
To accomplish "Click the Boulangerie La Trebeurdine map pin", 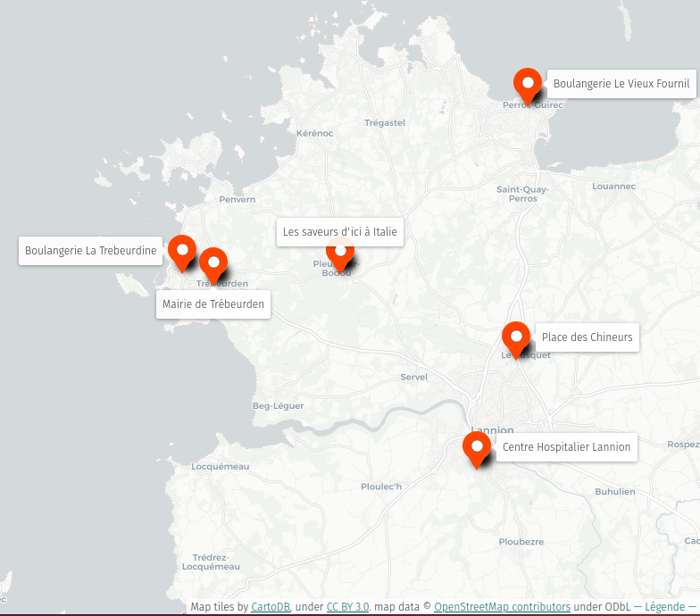I will [182, 251].
